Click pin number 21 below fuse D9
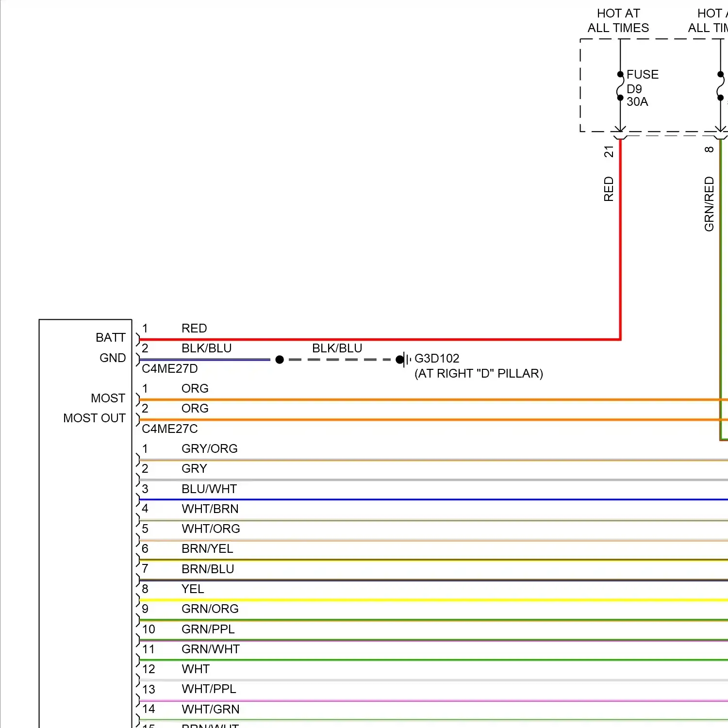Image resolution: width=728 pixels, height=728 pixels. (609, 151)
